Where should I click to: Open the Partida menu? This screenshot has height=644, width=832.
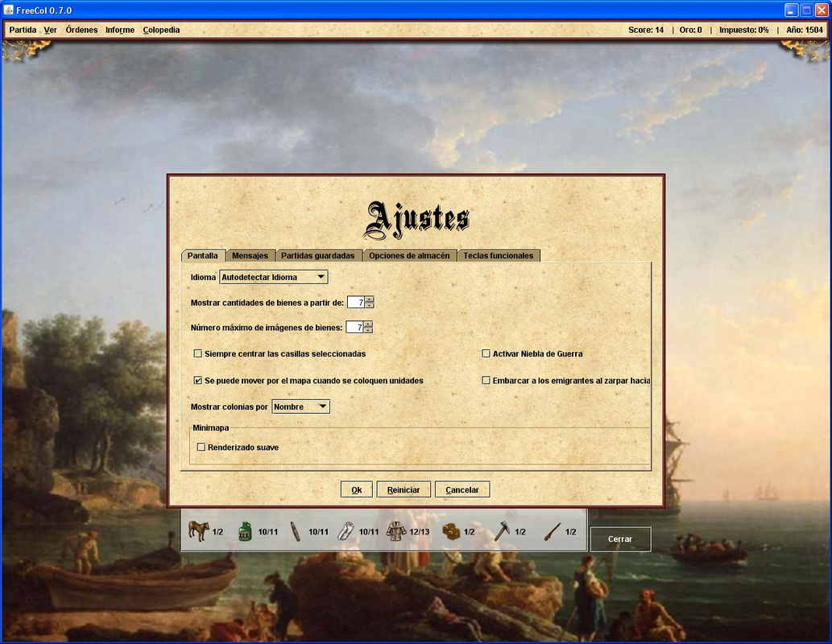[23, 30]
